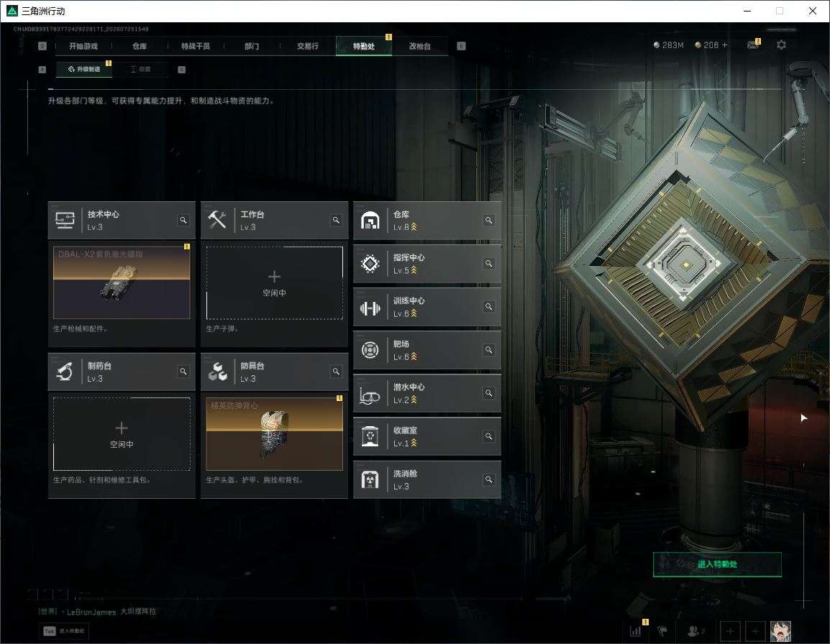
Task: Open the DBAL-X2 laser production thumbnail
Action: (x=122, y=282)
